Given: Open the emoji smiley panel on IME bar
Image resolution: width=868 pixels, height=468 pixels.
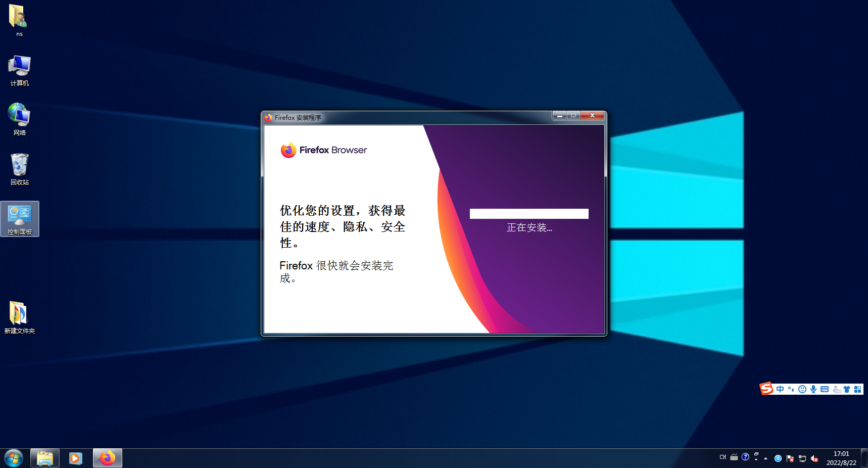Looking at the screenshot, I should tap(802, 389).
